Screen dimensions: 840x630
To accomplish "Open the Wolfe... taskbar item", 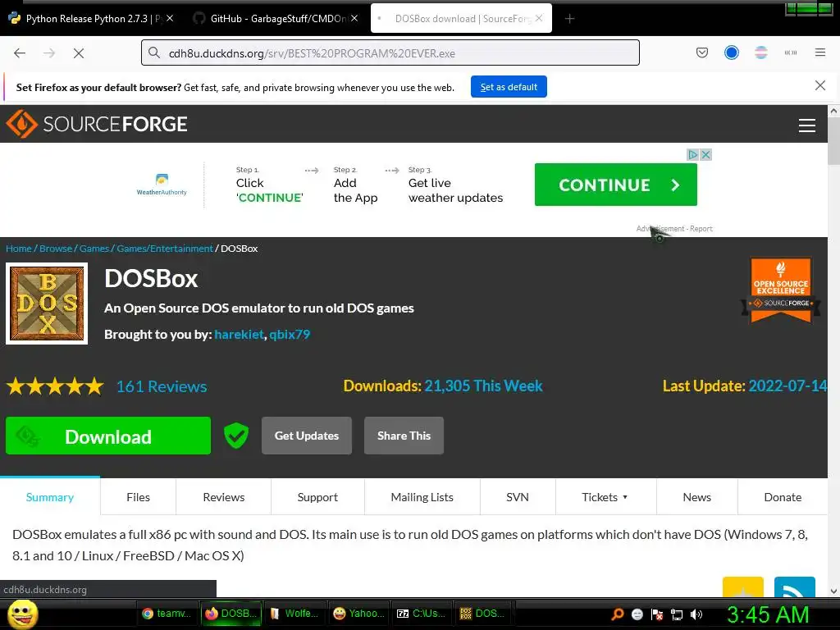I will pyautogui.click(x=294, y=614).
